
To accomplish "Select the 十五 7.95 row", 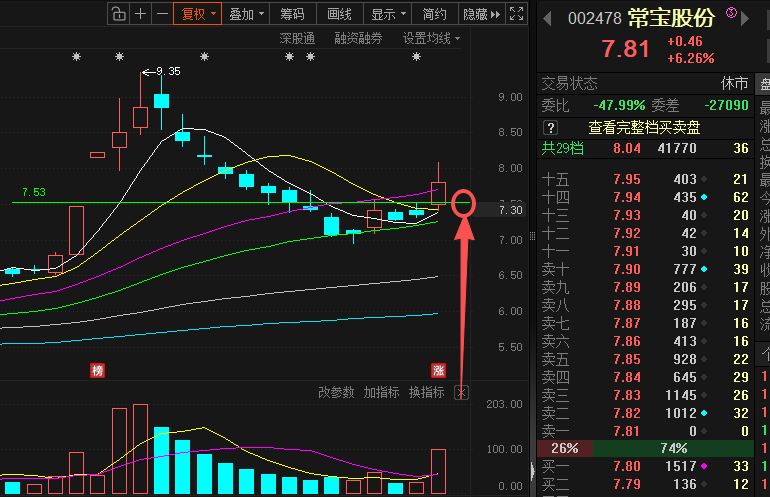I will pyautogui.click(x=645, y=179).
